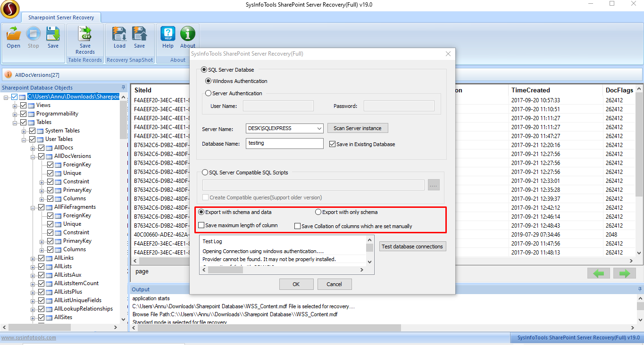Select AllListsItemCount in the tree
This screenshot has width=644, height=345.
click(x=76, y=283)
